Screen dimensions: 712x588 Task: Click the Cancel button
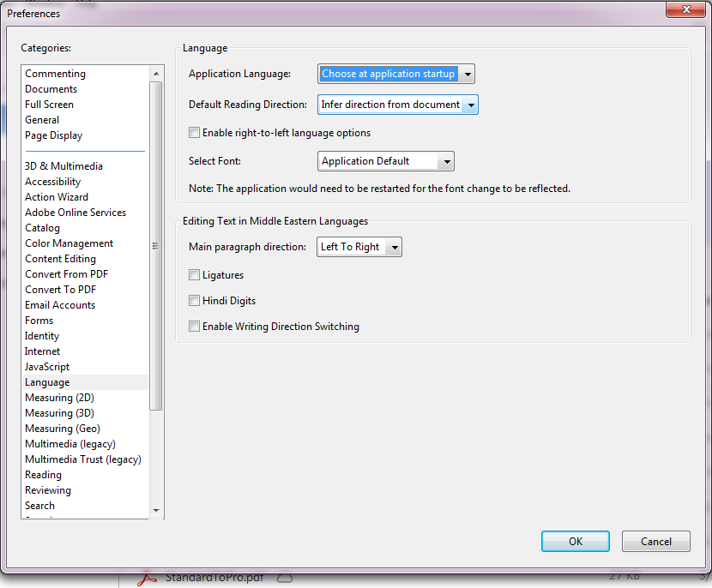[x=655, y=541]
